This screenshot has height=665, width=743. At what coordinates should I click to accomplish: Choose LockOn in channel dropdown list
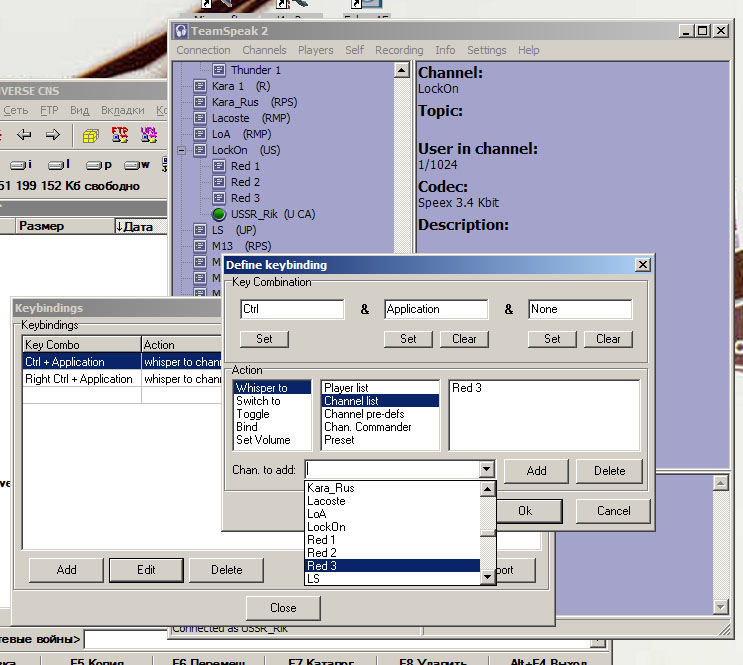click(x=392, y=527)
